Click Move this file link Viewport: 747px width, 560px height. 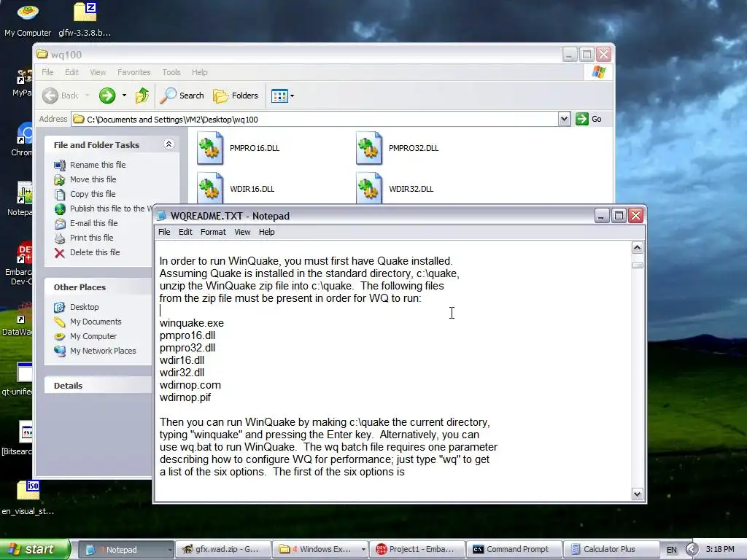coord(93,179)
